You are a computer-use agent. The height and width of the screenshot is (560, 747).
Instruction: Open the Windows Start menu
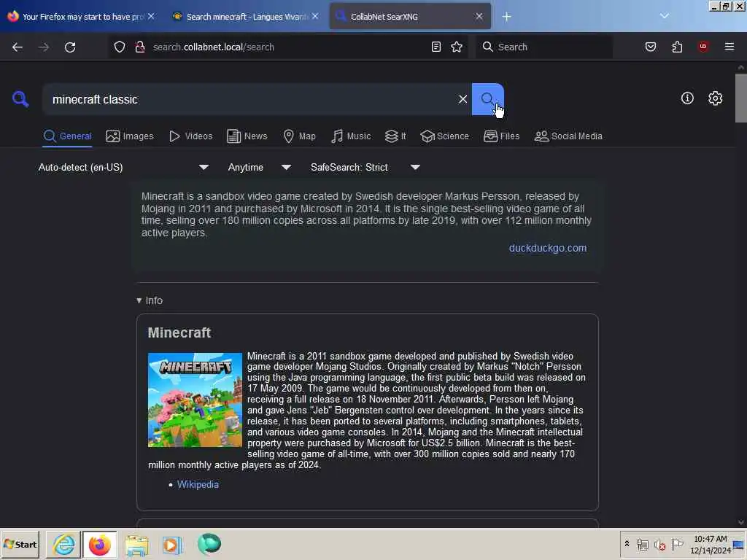(x=20, y=544)
